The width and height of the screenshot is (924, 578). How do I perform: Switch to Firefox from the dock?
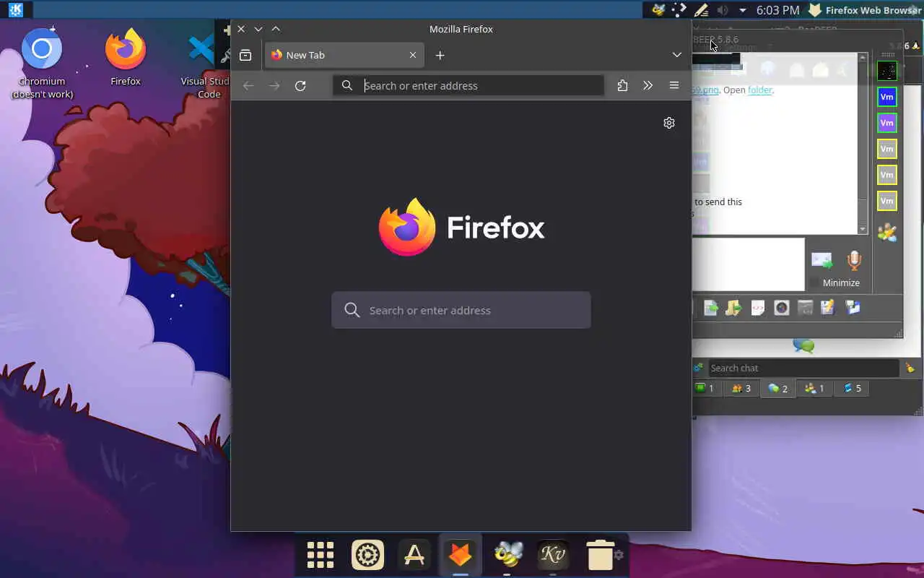461,555
